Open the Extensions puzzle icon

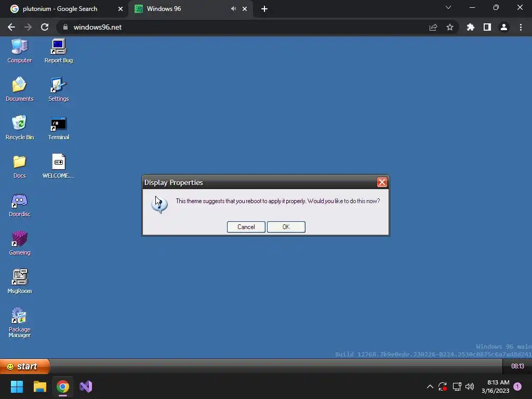pyautogui.click(x=471, y=27)
